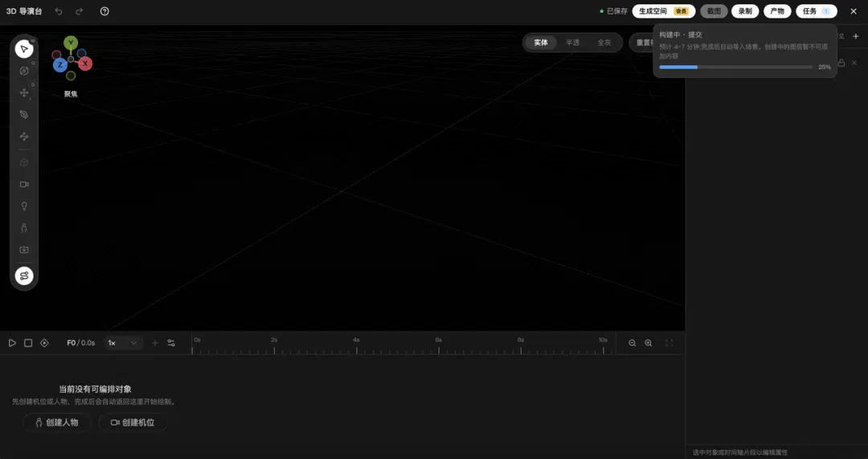Click the 已保存 saved status indicator
This screenshot has width=868, height=459.
coord(613,11)
